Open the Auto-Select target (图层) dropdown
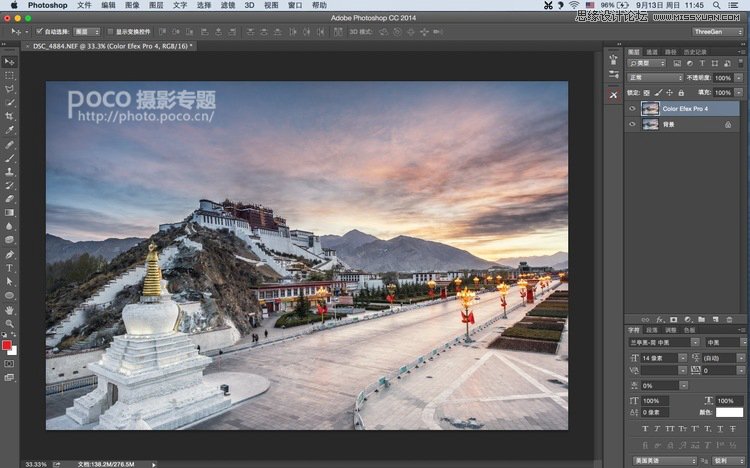The width and height of the screenshot is (750, 468). click(87, 32)
